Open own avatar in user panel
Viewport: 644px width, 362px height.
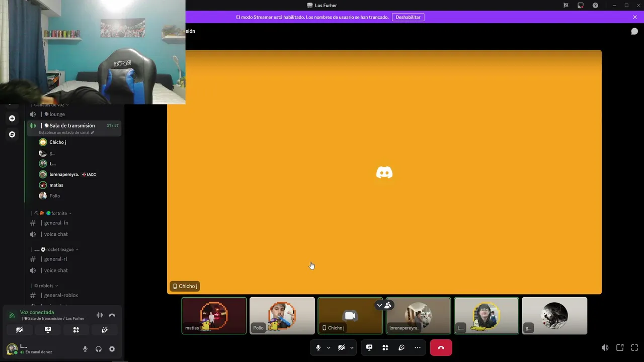pos(12,349)
